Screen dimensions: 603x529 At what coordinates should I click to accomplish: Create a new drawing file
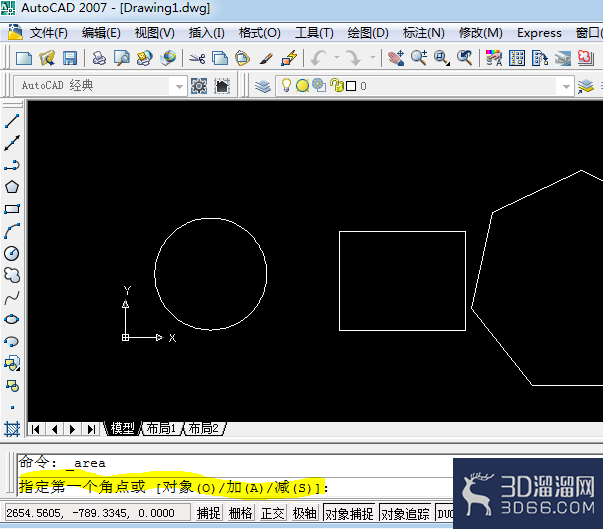click(24, 58)
